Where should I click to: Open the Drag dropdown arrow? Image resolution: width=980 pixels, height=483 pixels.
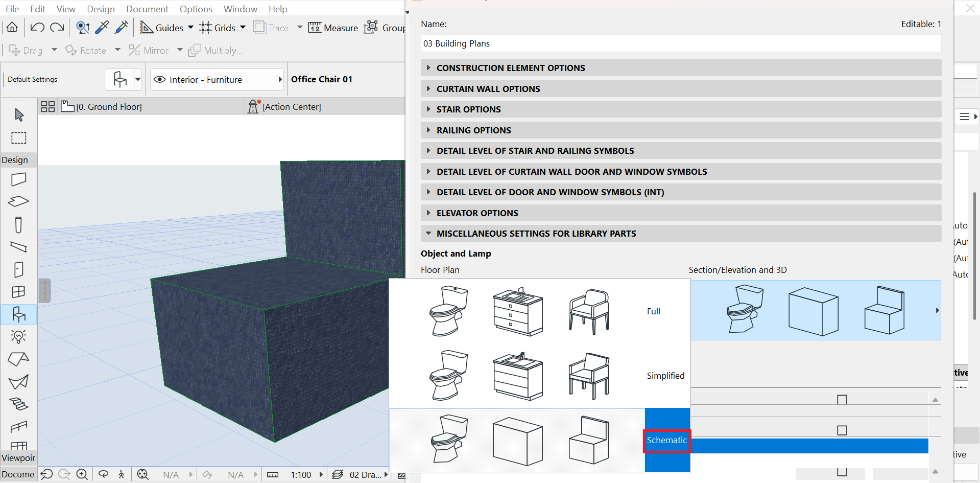tap(54, 50)
